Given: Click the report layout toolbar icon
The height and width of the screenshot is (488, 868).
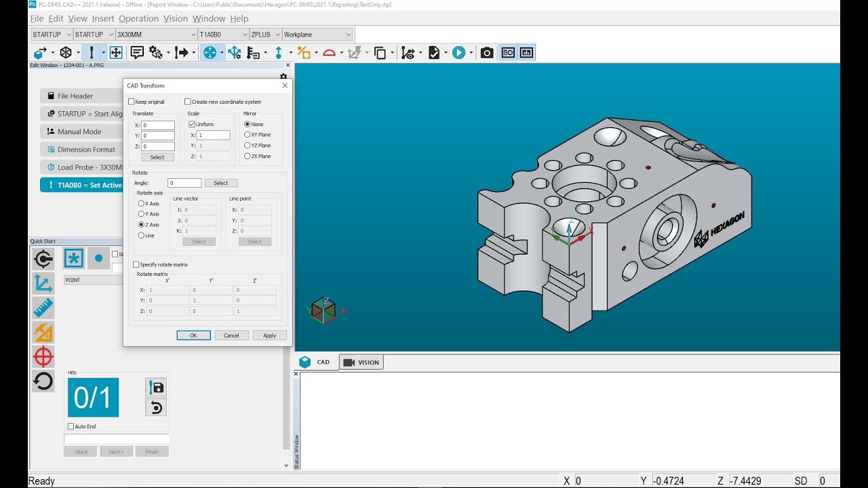Looking at the screenshot, I should [508, 52].
